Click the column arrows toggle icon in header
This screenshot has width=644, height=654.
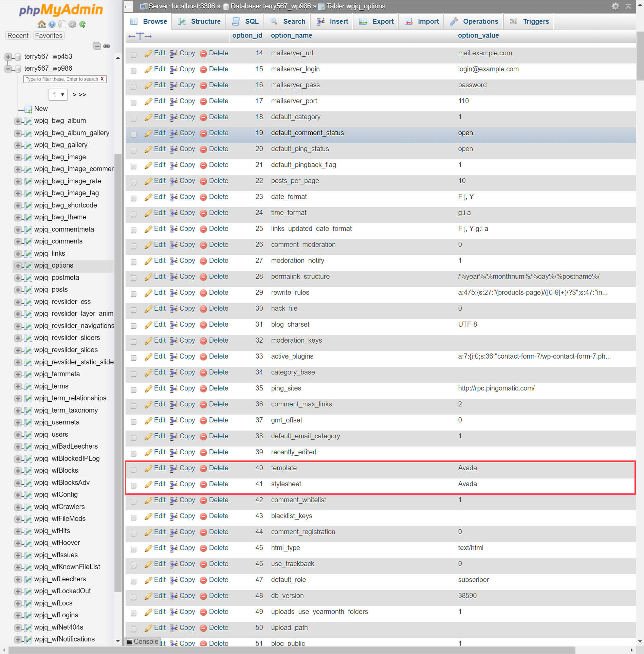pos(140,36)
